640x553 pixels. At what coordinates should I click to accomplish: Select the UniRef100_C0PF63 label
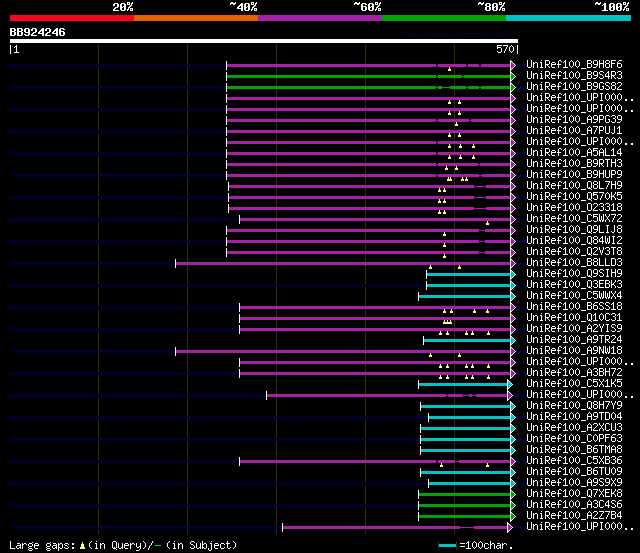[x=574, y=439]
